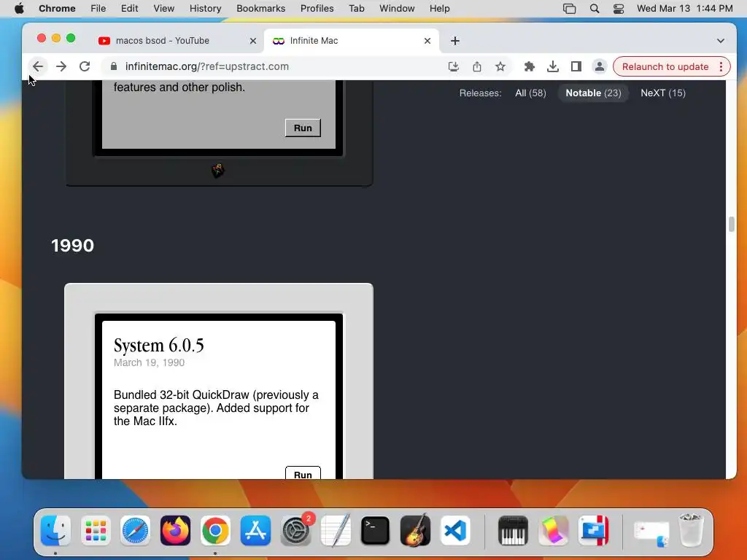Click the page vertical scrollbar thumb
Viewport: 747px width, 560px height.
(x=731, y=224)
